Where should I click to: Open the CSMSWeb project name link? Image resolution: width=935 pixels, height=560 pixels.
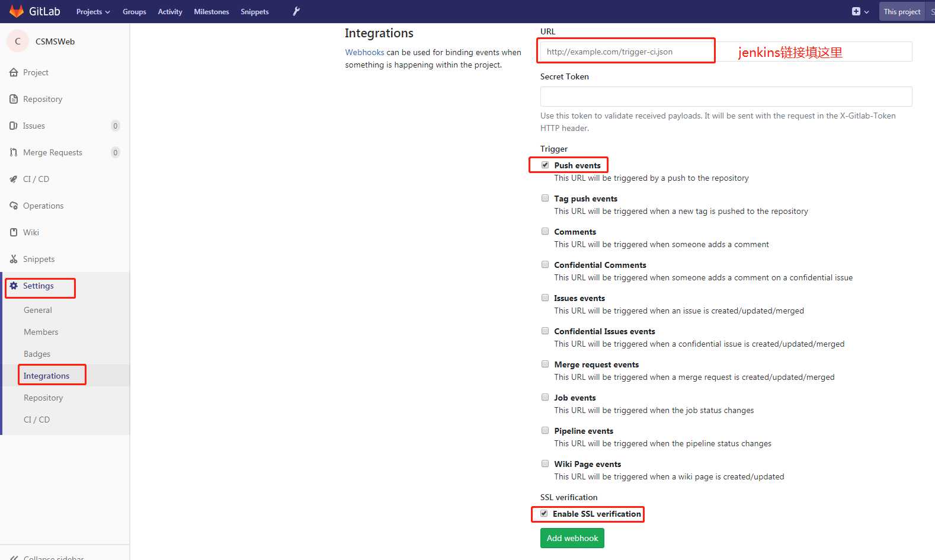(x=55, y=41)
